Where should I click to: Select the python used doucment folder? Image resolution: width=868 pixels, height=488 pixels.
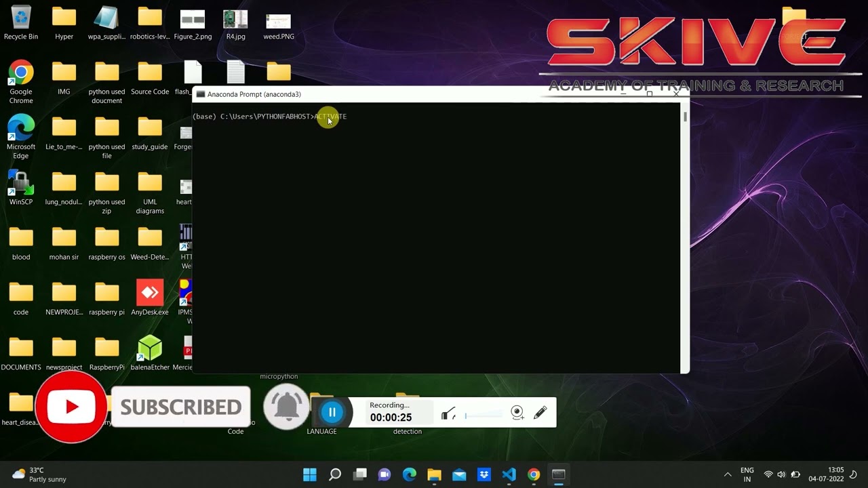(106, 82)
